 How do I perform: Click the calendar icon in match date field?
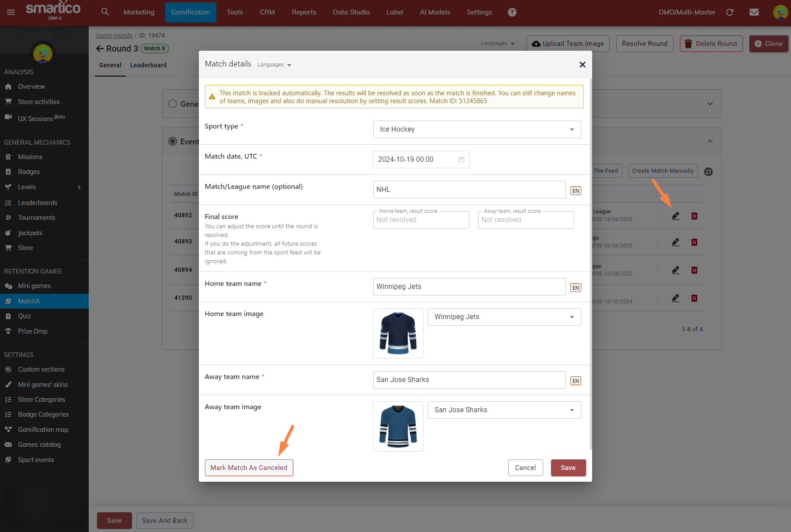[x=461, y=160]
